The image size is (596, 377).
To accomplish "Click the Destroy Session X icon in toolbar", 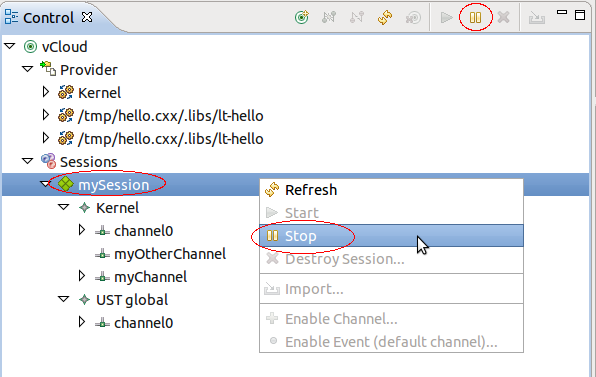I will click(x=503, y=17).
